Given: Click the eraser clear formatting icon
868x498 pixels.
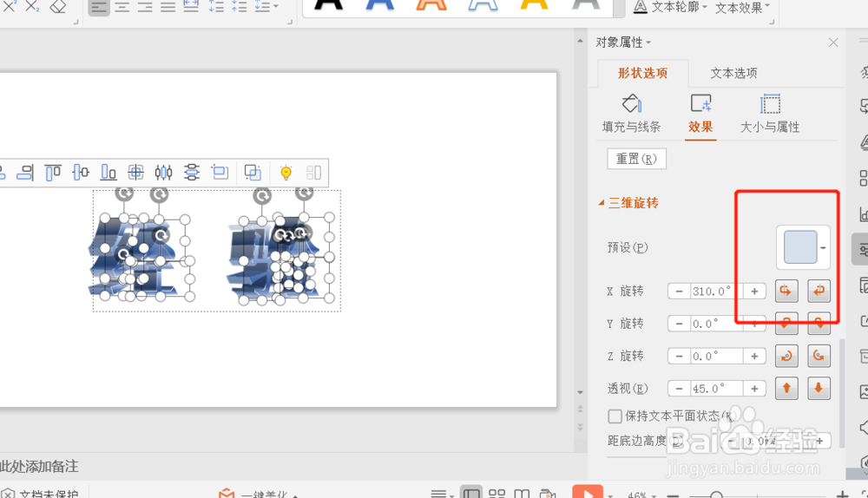Looking at the screenshot, I should (57, 6).
